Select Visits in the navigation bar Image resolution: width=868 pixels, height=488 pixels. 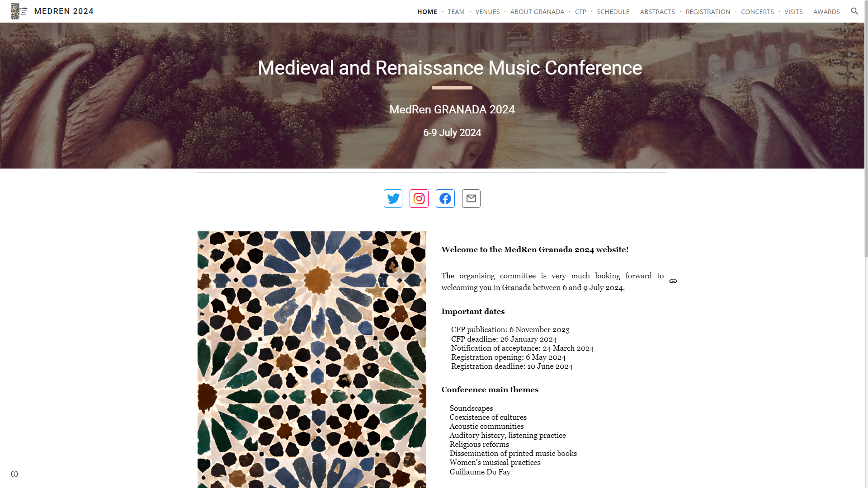click(793, 12)
